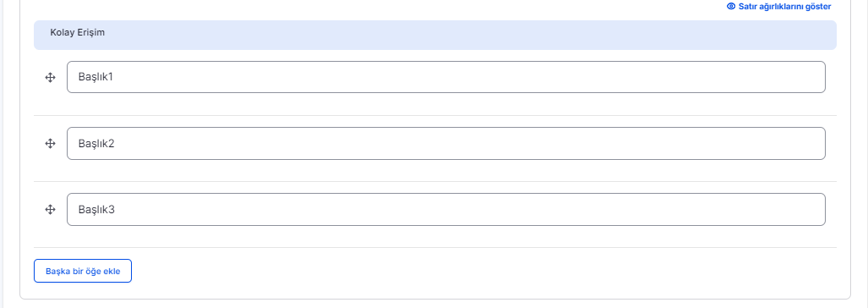Click the Kolay Erişim label text
This screenshot has width=868, height=308.
tap(78, 32)
